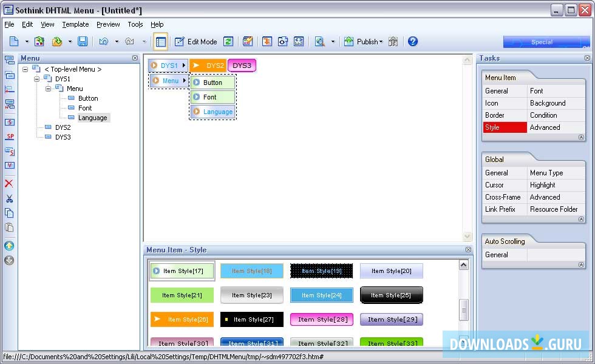Click the JS house toolbar icon
The image size is (595, 364).
pyautogui.click(x=393, y=41)
